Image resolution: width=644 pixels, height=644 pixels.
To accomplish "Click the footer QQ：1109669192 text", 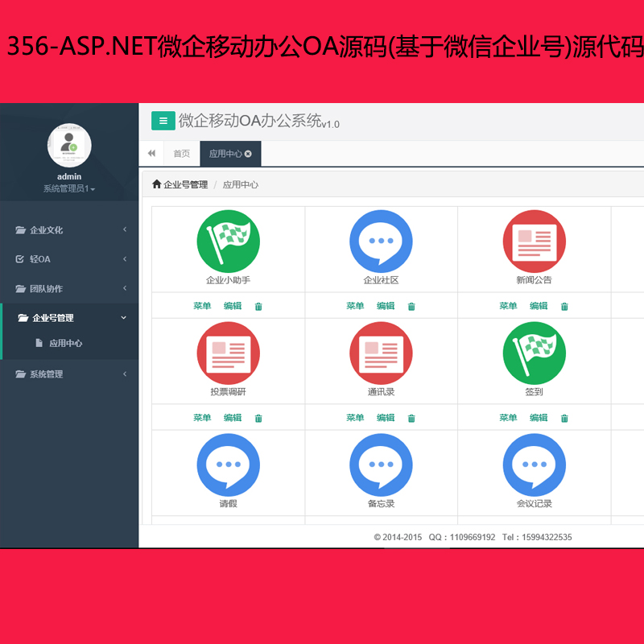I will (x=462, y=537).
